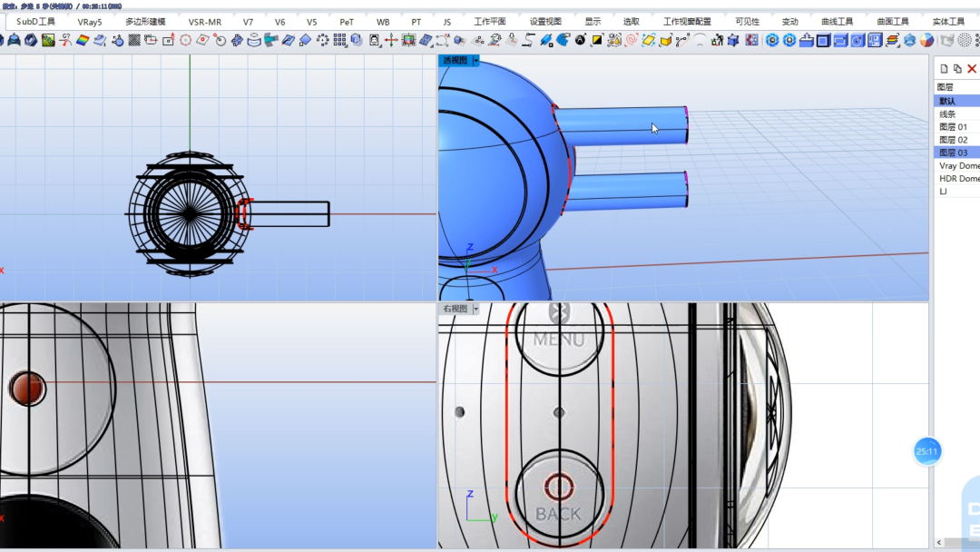Select the 图层 01 layer
The height and width of the screenshot is (552, 980).
[957, 127]
